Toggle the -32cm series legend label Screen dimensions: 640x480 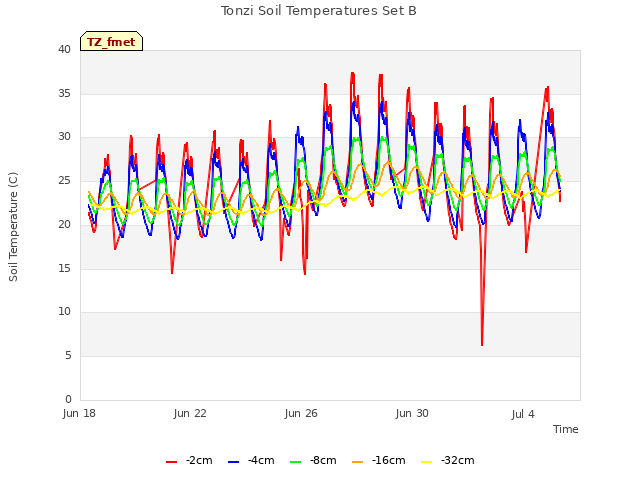click(458, 460)
